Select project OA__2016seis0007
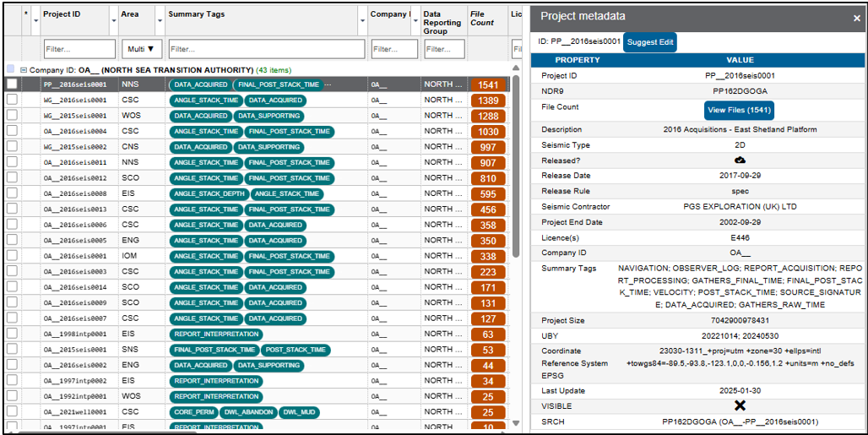This screenshot has height=435, width=868. (x=75, y=318)
